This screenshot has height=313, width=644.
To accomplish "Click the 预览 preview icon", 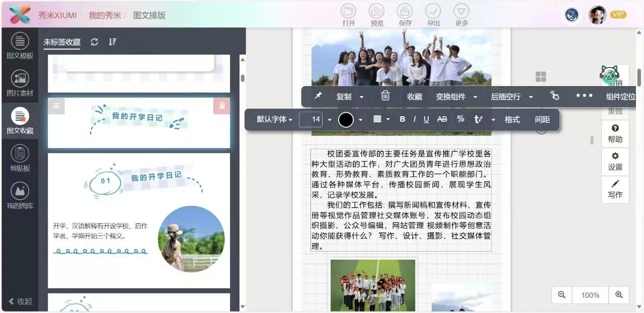I will [376, 15].
